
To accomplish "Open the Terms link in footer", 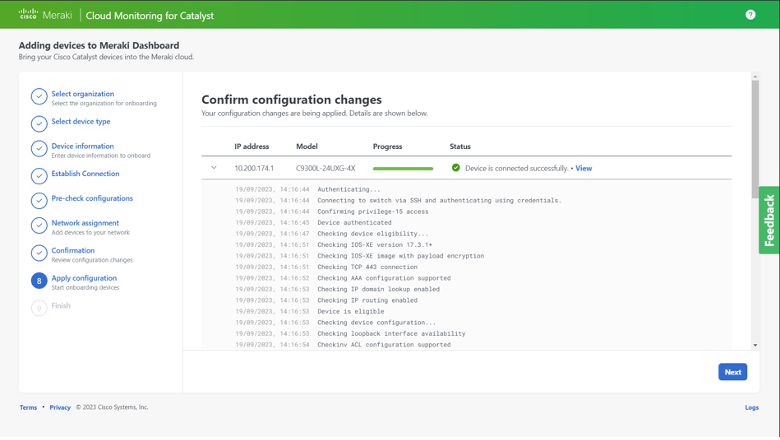I will 28,408.
